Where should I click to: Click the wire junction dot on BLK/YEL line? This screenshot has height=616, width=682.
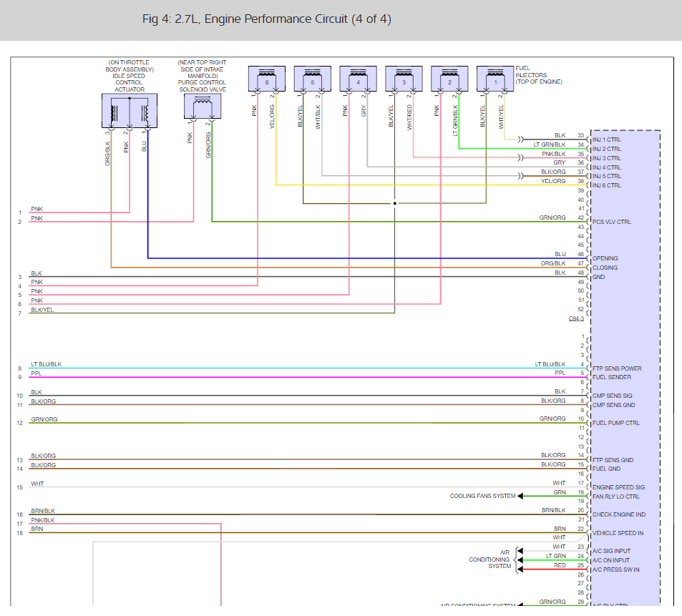tap(395, 203)
